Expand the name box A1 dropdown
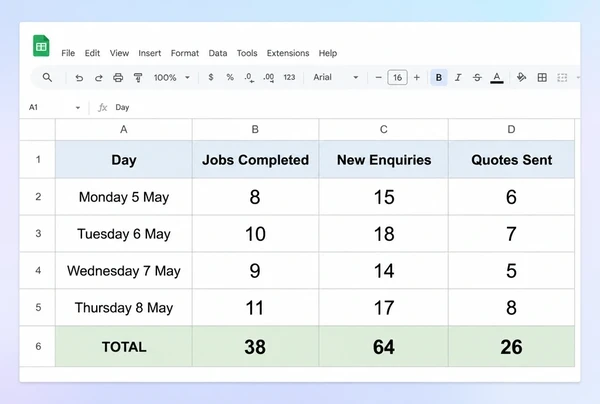This screenshot has height=404, width=600. [78, 108]
